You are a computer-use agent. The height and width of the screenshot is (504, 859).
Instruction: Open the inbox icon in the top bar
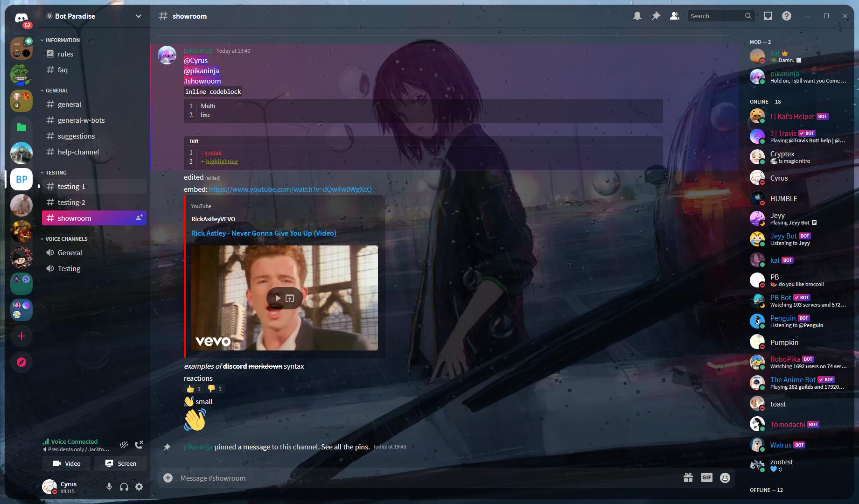tap(767, 15)
